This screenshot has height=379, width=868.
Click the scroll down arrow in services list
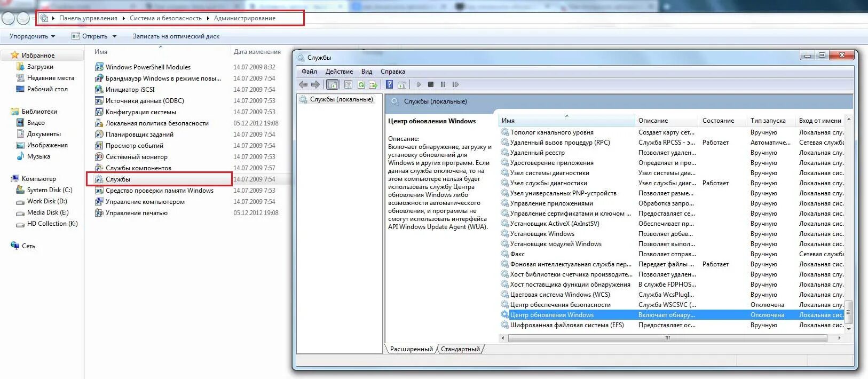click(848, 329)
